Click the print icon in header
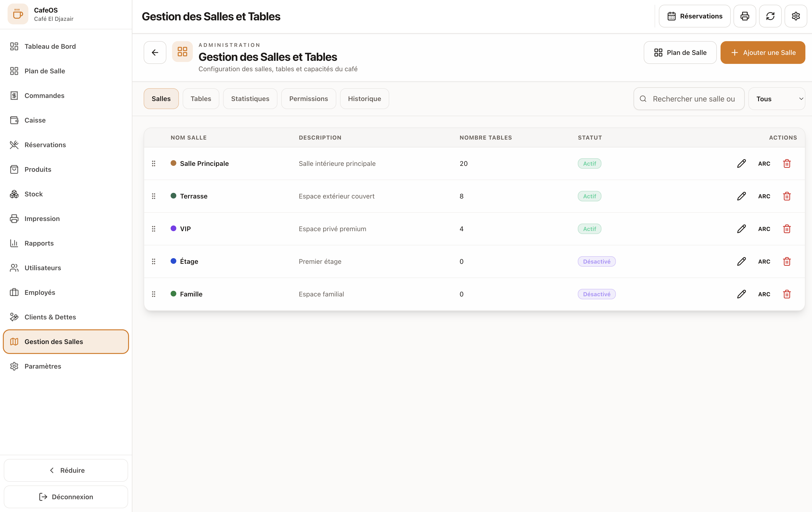This screenshot has height=512, width=812. pos(745,16)
